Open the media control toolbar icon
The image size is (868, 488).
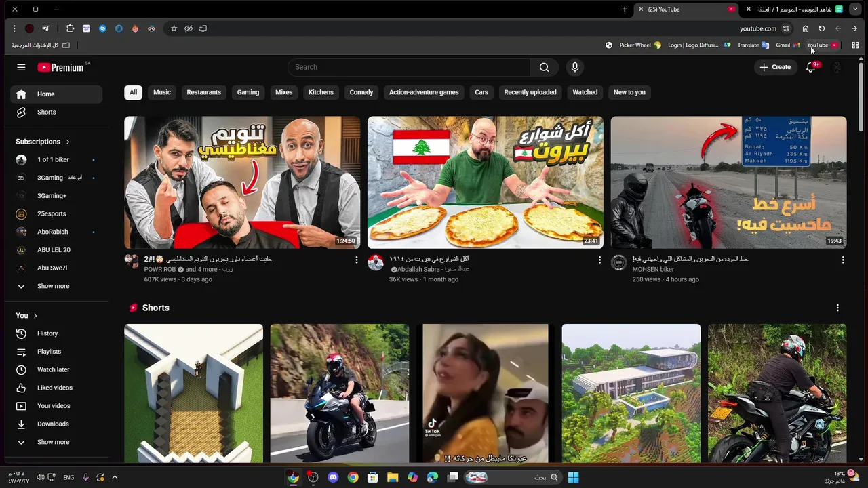45,28
